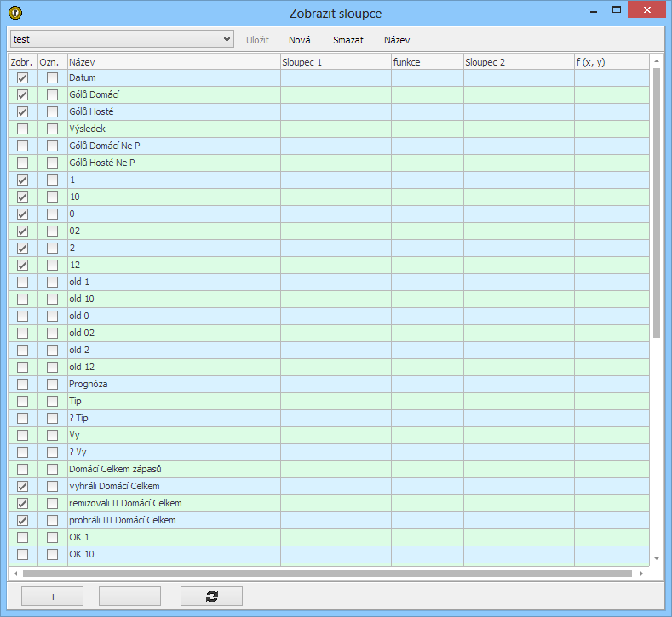Screen dimensions: 672x617
Task: Enable Zobr. checkbox for OK 10
Action: point(23,554)
